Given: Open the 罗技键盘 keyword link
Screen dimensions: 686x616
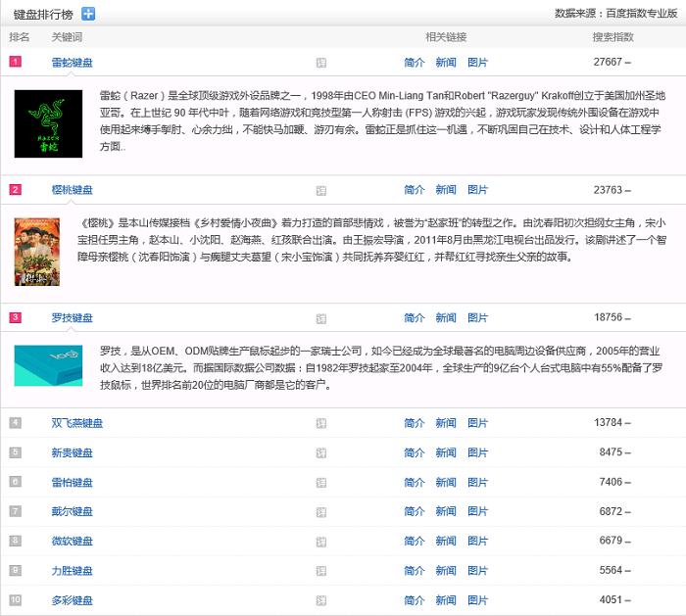Looking at the screenshot, I should [73, 318].
